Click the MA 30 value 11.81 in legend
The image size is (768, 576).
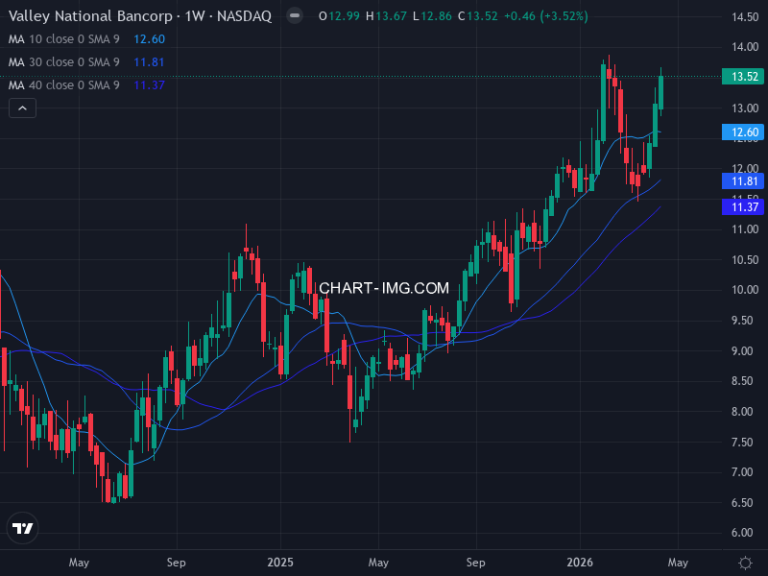149,62
